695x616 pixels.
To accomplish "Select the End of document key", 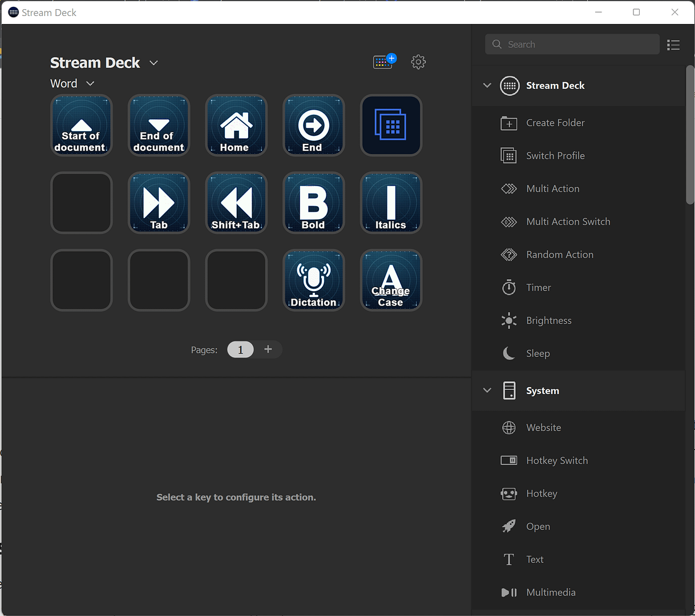I will pyautogui.click(x=159, y=126).
